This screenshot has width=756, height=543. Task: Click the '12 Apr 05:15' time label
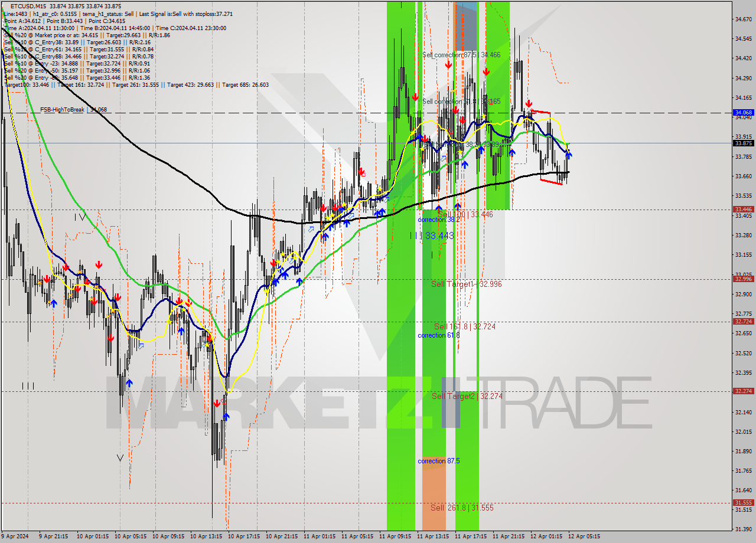click(x=584, y=537)
